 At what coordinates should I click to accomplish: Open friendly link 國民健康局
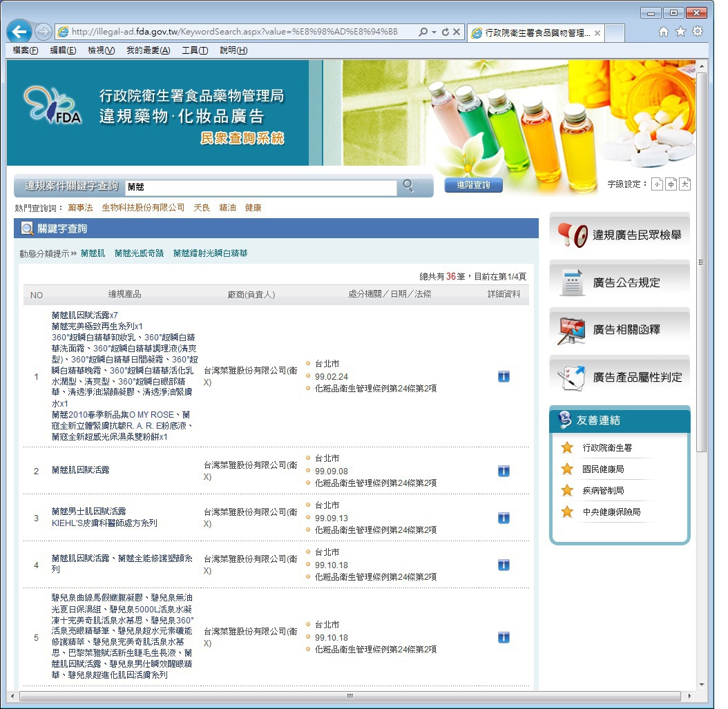pos(603,469)
